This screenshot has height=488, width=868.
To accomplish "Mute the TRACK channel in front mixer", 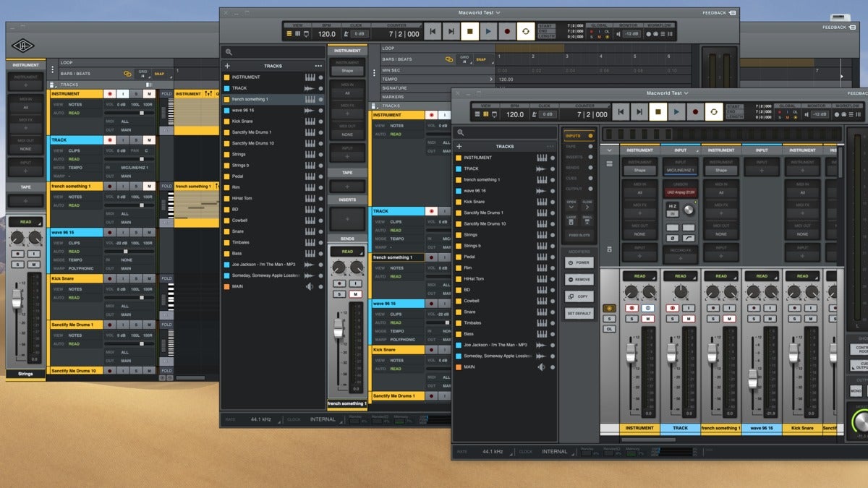I will pos(688,319).
